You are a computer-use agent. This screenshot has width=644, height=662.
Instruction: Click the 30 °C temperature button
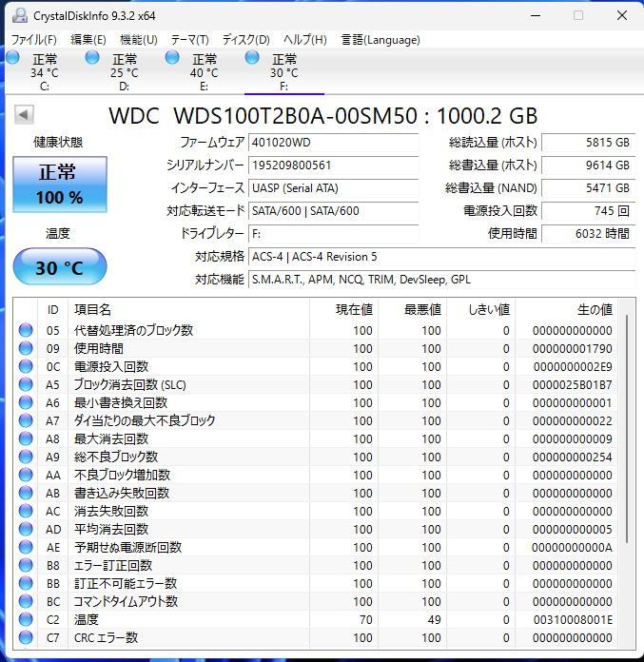pyautogui.click(x=60, y=266)
